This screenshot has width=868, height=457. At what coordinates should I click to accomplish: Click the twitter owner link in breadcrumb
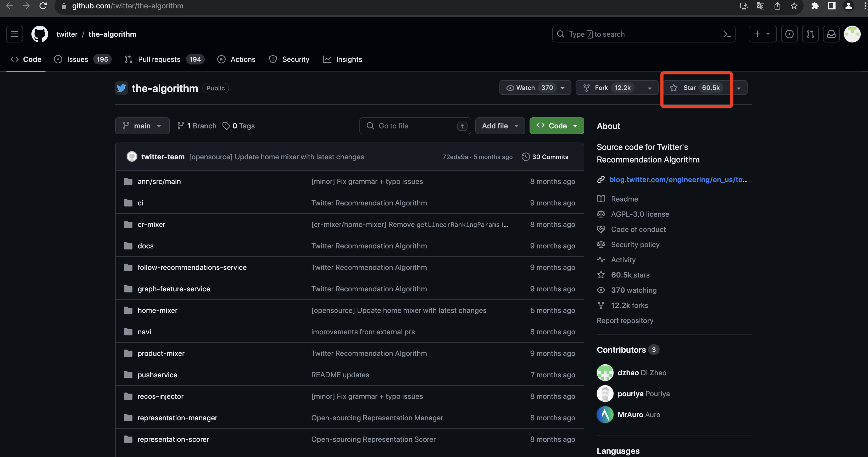click(67, 34)
